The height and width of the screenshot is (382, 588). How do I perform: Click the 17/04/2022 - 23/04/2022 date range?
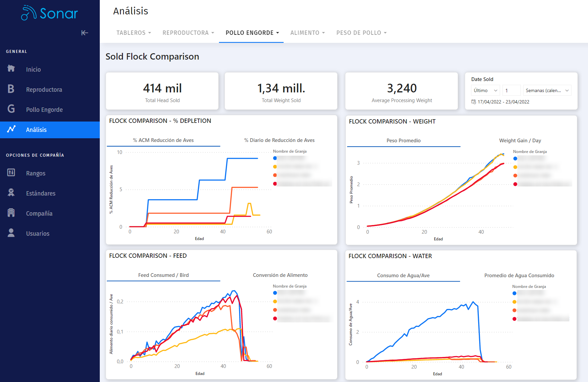coord(504,102)
